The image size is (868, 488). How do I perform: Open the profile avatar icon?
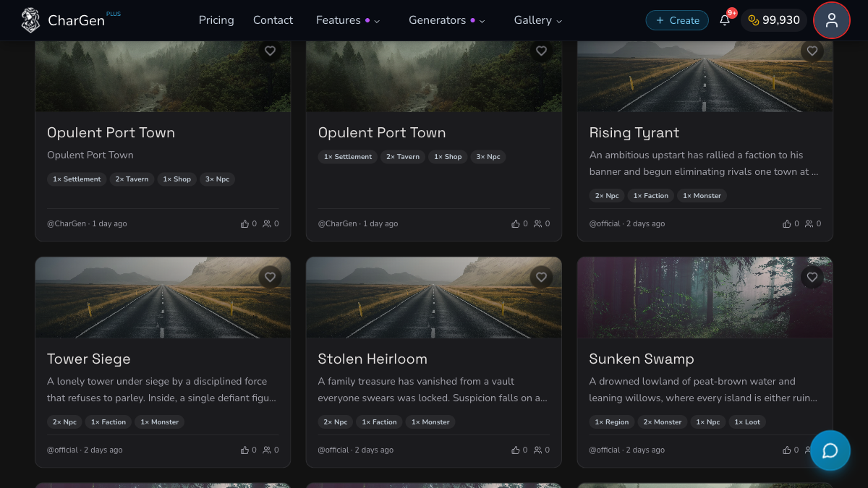tap(831, 20)
